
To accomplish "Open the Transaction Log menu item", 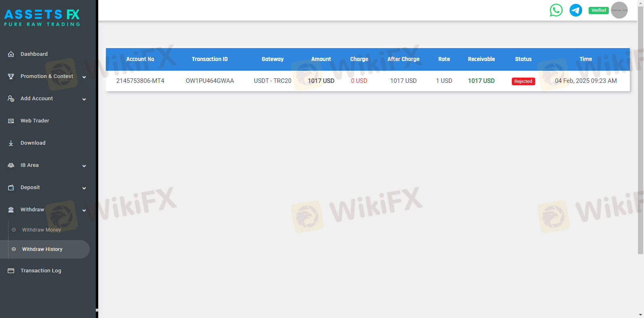I will tap(41, 271).
